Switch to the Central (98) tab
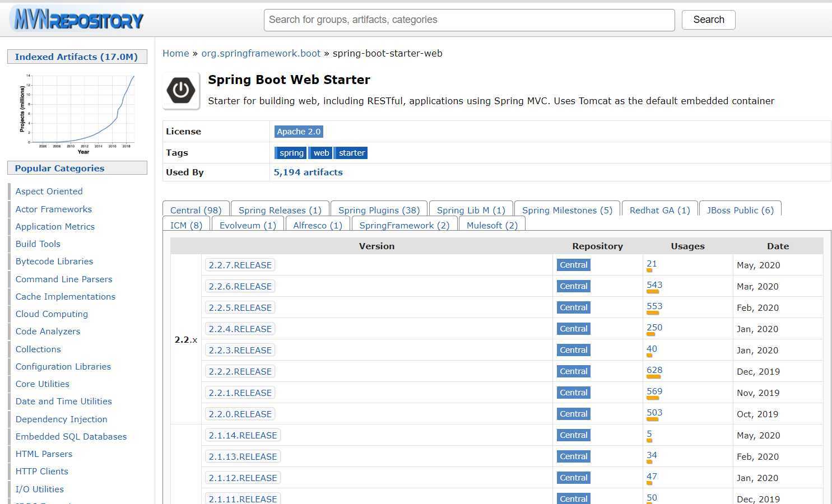 (196, 209)
